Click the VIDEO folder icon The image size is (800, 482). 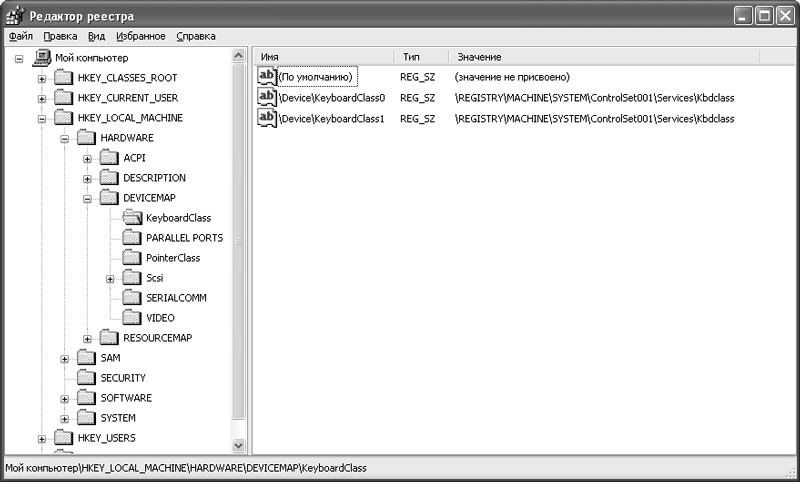pyautogui.click(x=132, y=317)
